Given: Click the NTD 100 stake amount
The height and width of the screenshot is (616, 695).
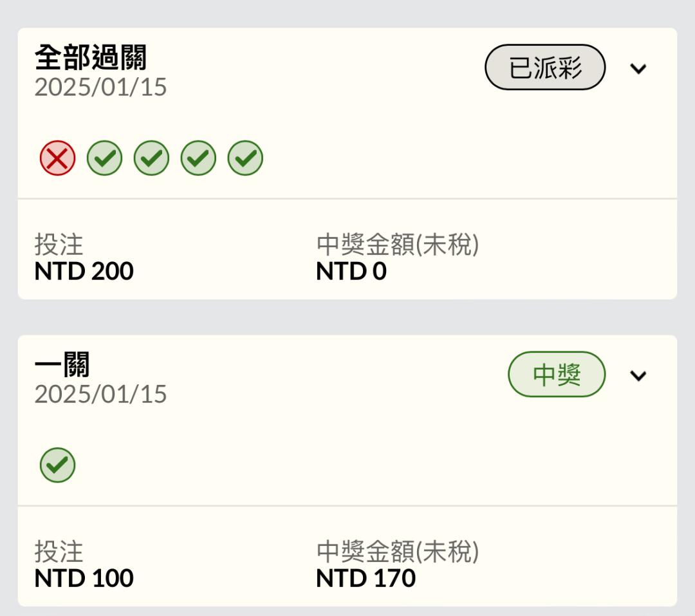Looking at the screenshot, I should click(x=84, y=578).
